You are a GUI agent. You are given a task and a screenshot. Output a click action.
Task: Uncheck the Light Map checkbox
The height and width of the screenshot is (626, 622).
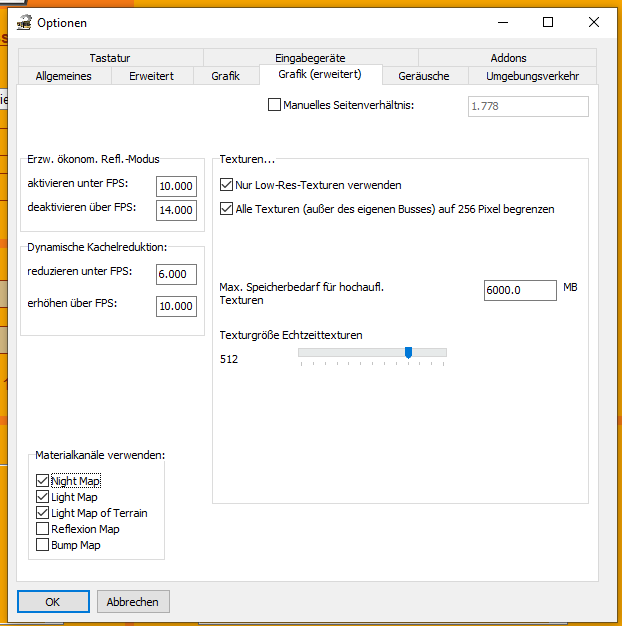pyautogui.click(x=42, y=497)
